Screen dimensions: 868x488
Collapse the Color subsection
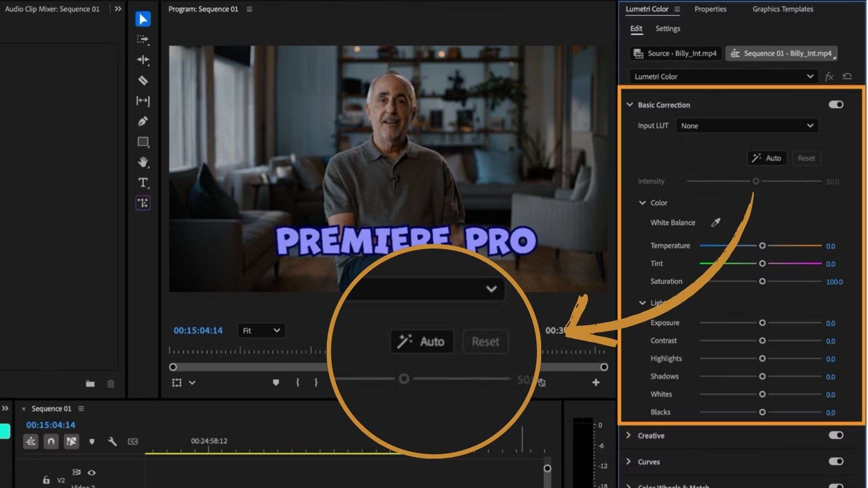point(642,203)
